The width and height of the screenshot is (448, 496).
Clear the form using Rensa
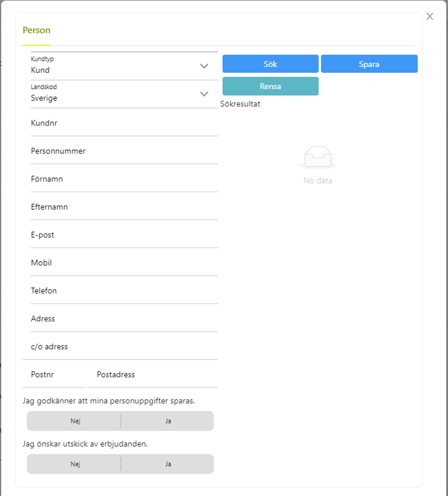(x=270, y=86)
